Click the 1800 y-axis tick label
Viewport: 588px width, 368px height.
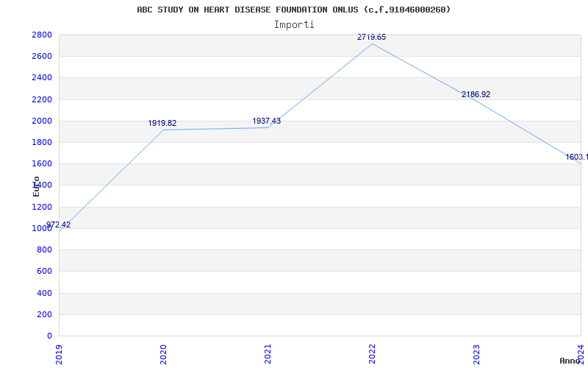(x=42, y=142)
